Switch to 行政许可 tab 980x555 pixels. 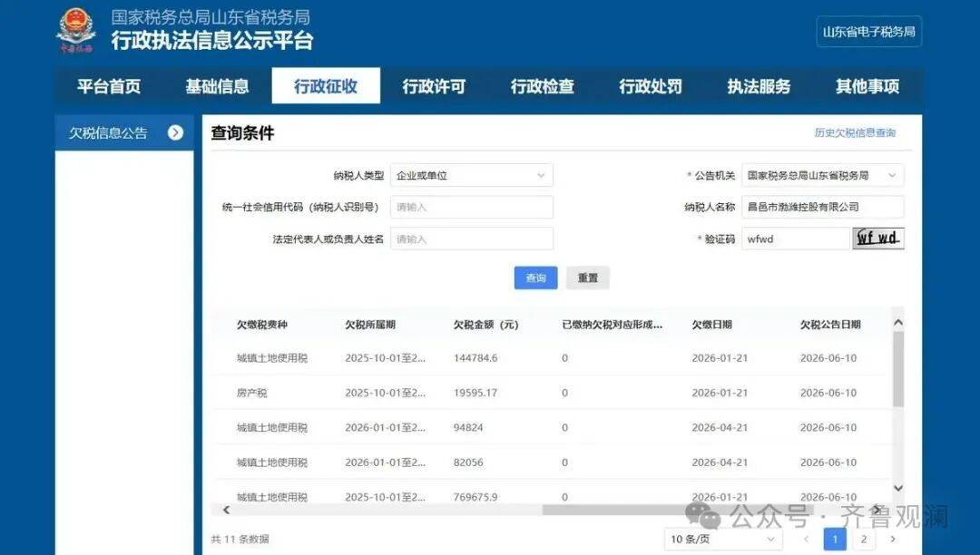[434, 86]
